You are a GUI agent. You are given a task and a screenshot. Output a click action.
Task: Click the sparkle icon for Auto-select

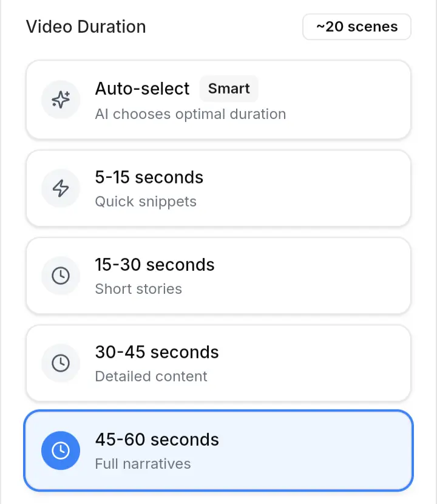pyautogui.click(x=61, y=100)
